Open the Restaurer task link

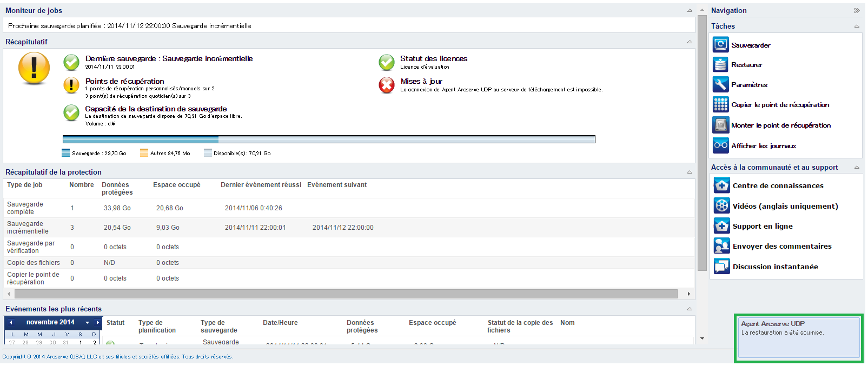[x=746, y=65]
